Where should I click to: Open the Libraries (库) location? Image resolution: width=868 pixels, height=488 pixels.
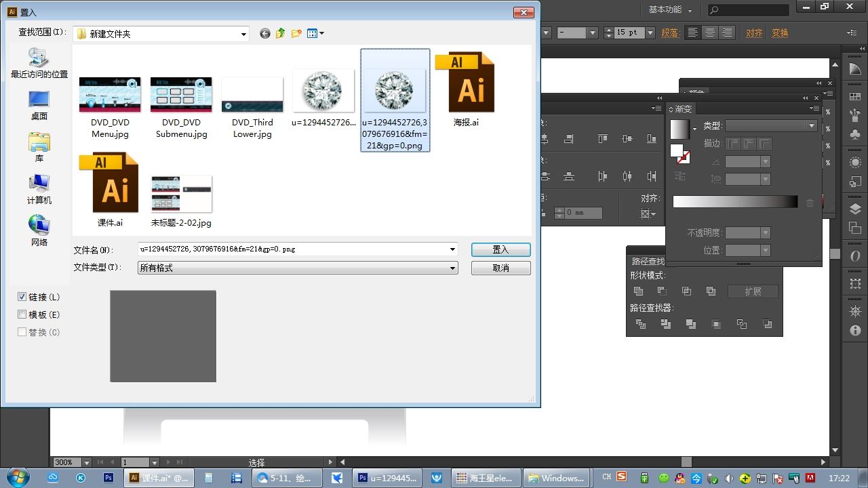(39, 147)
